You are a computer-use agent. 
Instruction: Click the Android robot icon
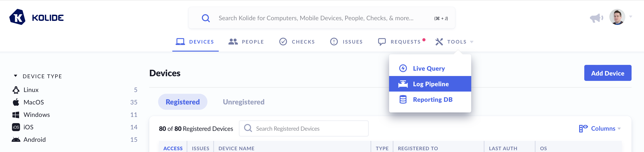click(16, 140)
